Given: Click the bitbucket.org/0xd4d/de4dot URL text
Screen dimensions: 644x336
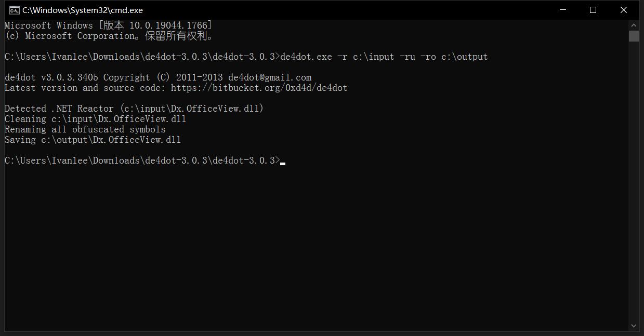Looking at the screenshot, I should 259,88.
